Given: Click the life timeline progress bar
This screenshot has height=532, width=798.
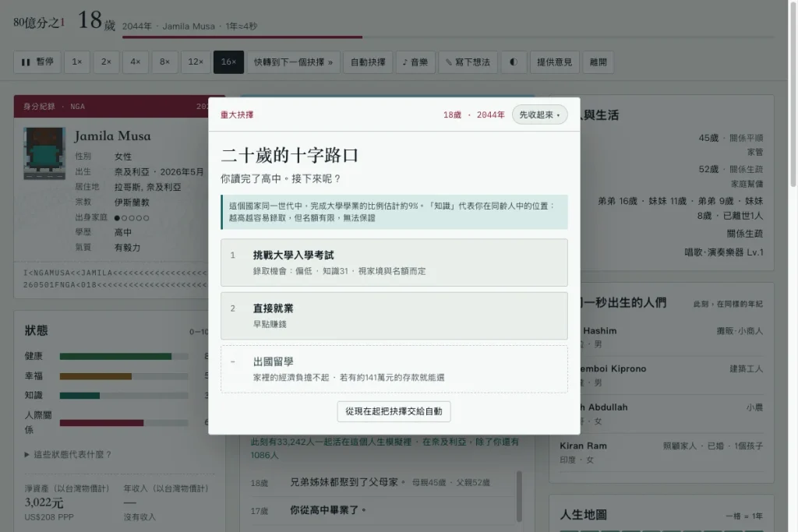Looking at the screenshot, I should 448,37.
